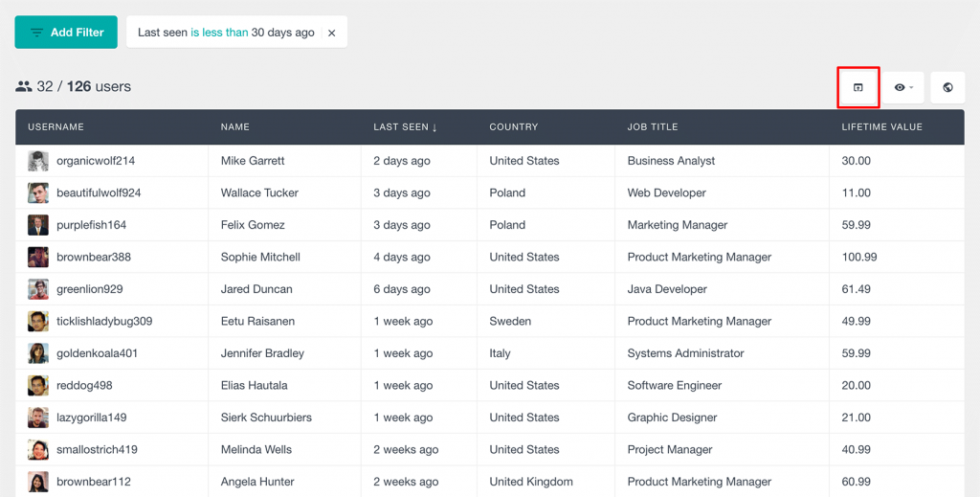Click the table columns layout icon

click(857, 87)
